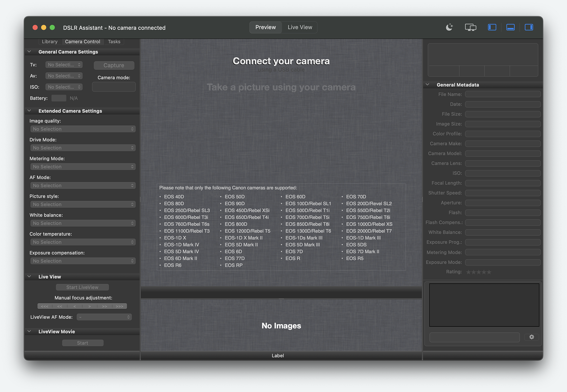Screen dimensions: 567x392
Task: Open the Drive Mode dropdown
Action: pos(83,148)
